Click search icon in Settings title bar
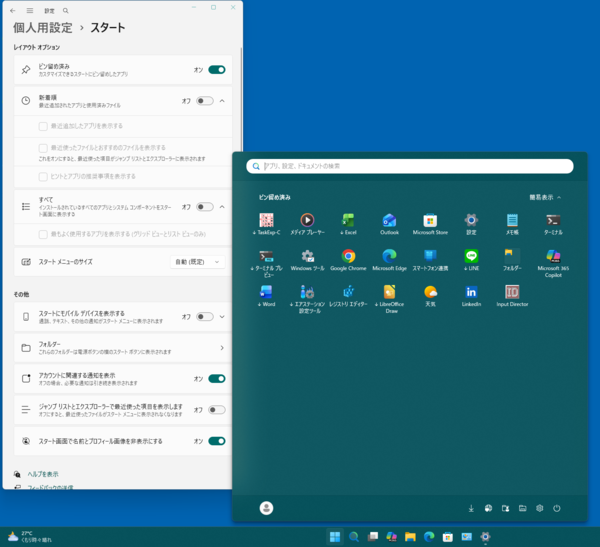The image size is (600, 547). pyautogui.click(x=66, y=11)
